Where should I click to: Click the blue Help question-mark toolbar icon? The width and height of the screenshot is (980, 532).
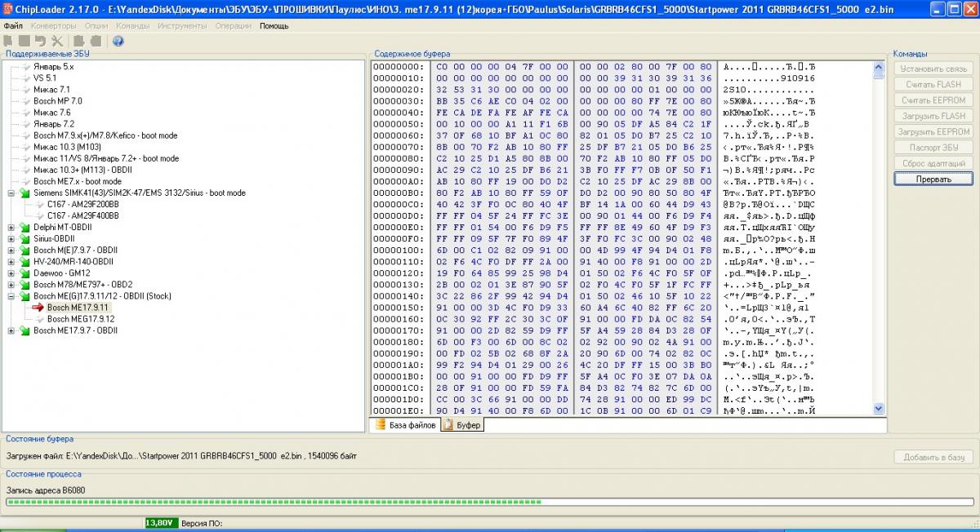118,41
